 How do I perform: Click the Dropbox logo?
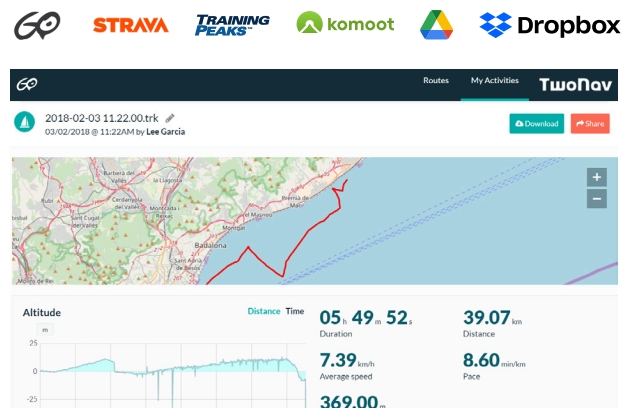click(x=549, y=25)
